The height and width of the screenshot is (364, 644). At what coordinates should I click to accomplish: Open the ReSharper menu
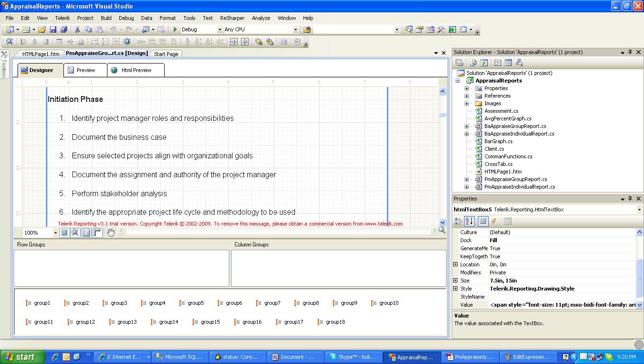pyautogui.click(x=232, y=18)
